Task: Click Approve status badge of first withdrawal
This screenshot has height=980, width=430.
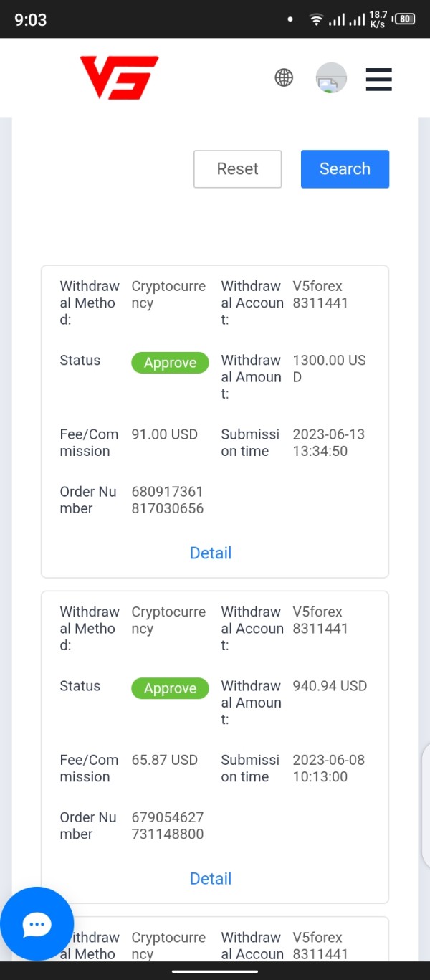Action: 170,363
